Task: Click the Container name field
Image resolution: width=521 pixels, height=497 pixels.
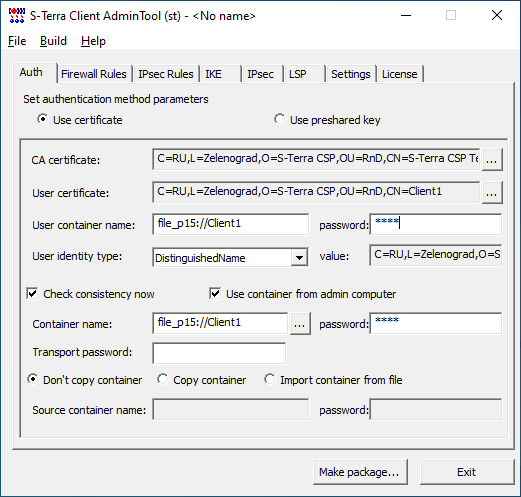Action: point(220,323)
